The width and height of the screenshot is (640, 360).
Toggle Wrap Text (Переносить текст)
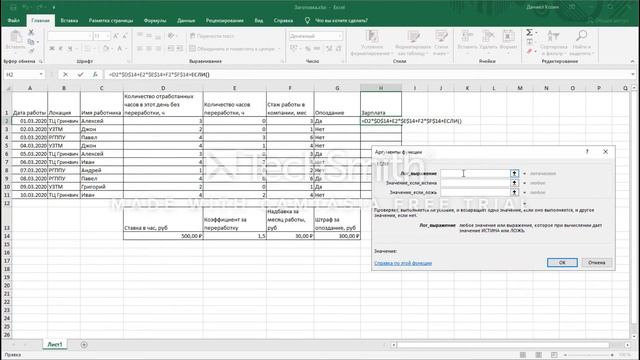point(212,36)
